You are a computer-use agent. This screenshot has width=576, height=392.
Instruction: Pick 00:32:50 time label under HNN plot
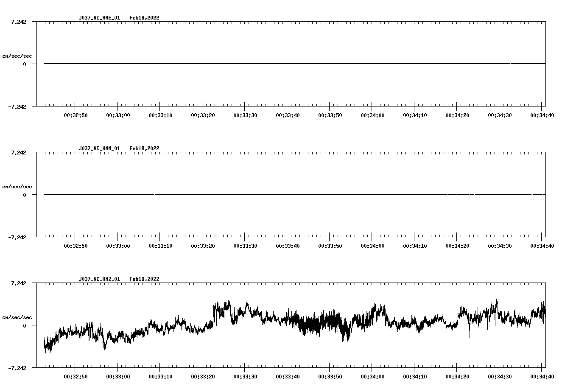click(75, 246)
